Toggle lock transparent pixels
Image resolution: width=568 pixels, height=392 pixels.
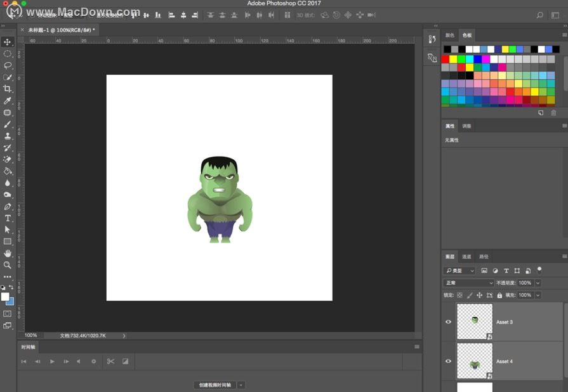pos(459,296)
